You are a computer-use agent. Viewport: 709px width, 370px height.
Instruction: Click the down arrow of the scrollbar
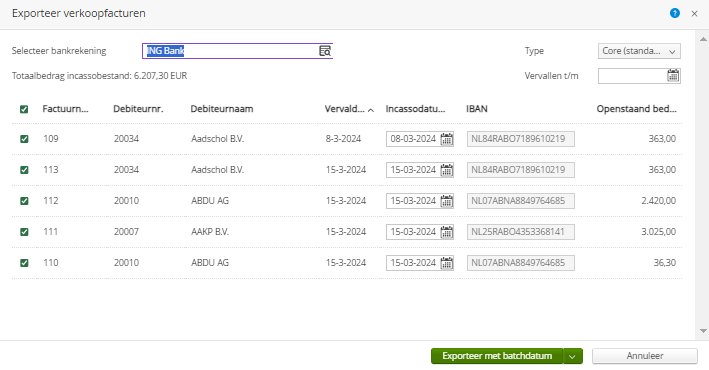click(703, 331)
